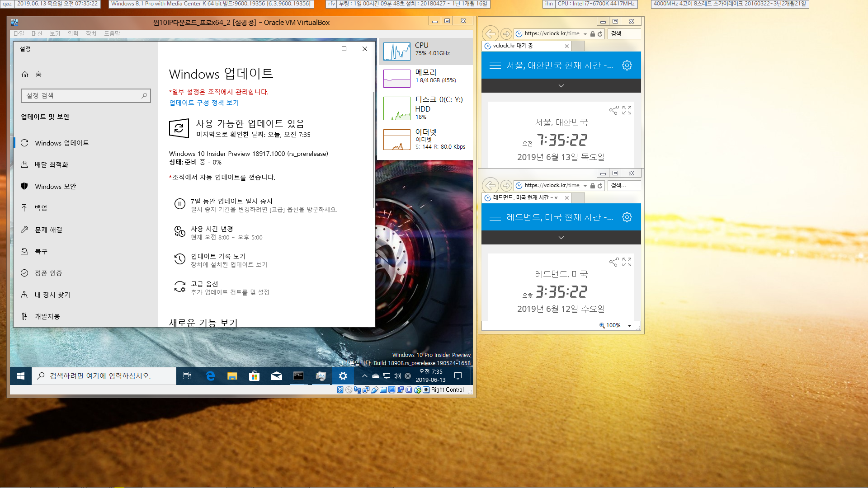The height and width of the screenshot is (488, 868).
Task: Open settings gear in Redmond clock page
Action: click(x=627, y=217)
